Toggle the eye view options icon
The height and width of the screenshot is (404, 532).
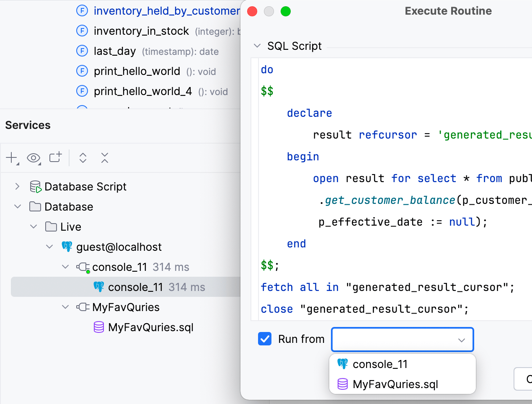[x=34, y=158]
